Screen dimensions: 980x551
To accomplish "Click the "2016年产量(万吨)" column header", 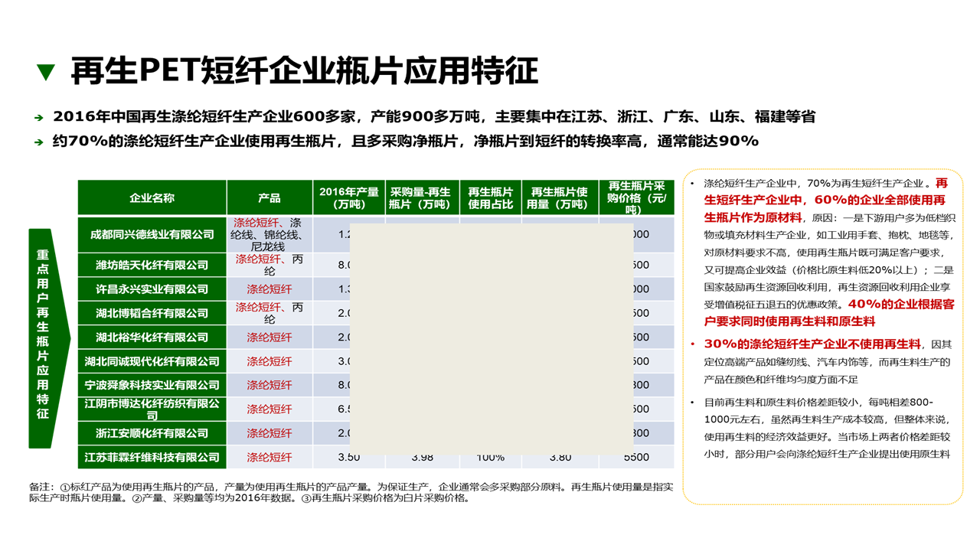I will click(x=348, y=198).
